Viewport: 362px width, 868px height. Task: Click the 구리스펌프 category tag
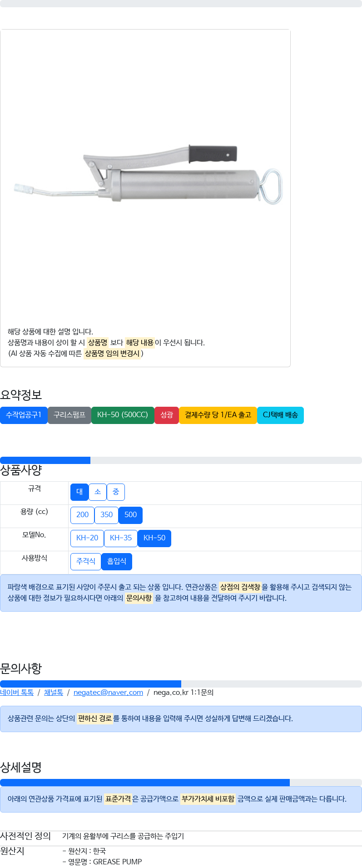[69, 415]
